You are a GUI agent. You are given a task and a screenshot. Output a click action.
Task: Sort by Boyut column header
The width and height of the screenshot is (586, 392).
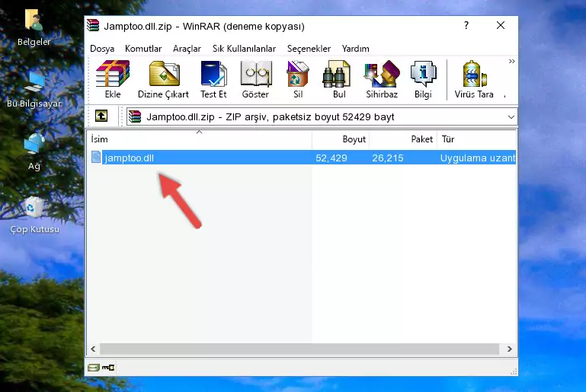tap(341, 139)
